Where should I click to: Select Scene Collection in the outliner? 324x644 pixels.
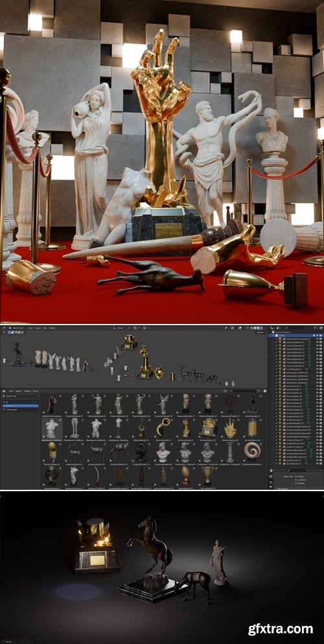pyautogui.click(x=283, y=332)
